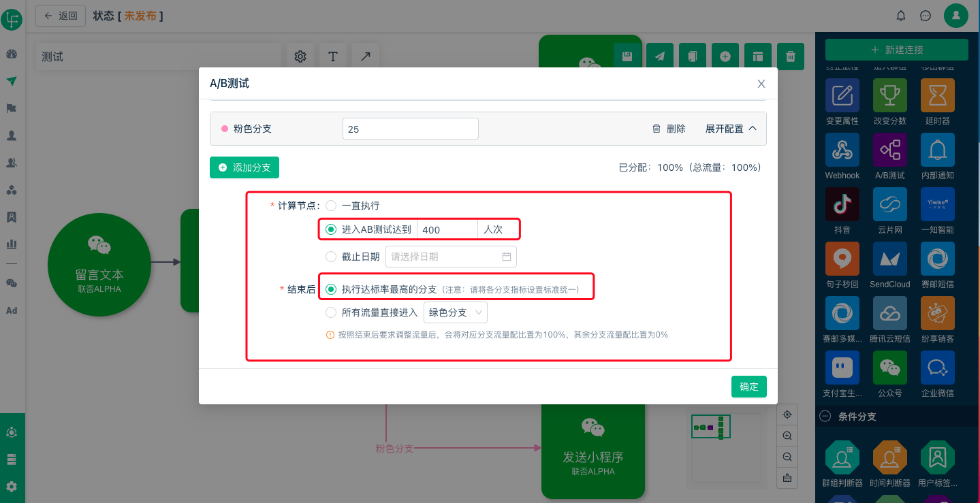The image size is (980, 503).
Task: Collapse the 条件分支 section in sidebar
Action: tap(825, 417)
